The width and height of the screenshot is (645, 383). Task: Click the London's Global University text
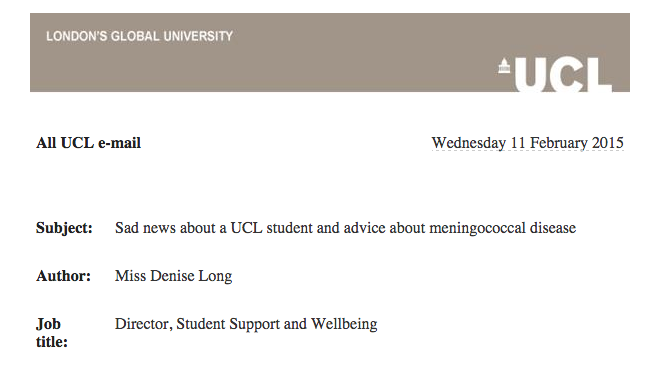pos(139,36)
